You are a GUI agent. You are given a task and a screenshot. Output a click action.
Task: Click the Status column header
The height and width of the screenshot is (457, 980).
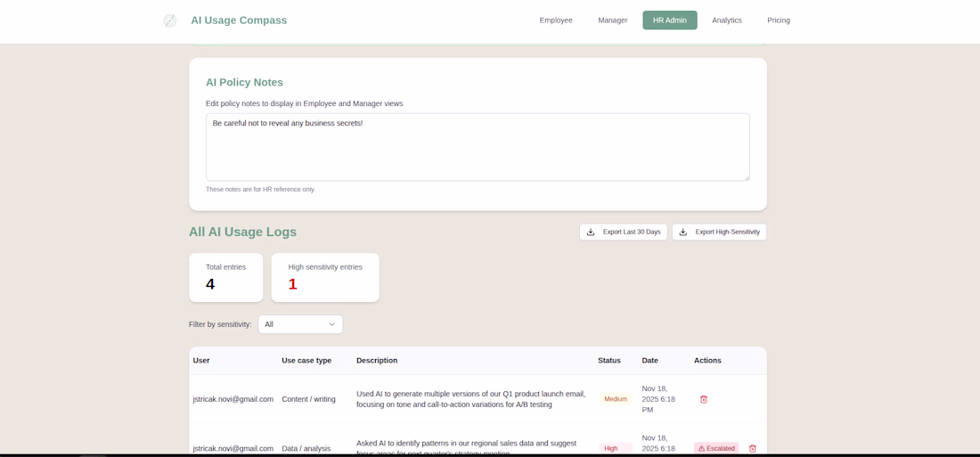pos(609,361)
